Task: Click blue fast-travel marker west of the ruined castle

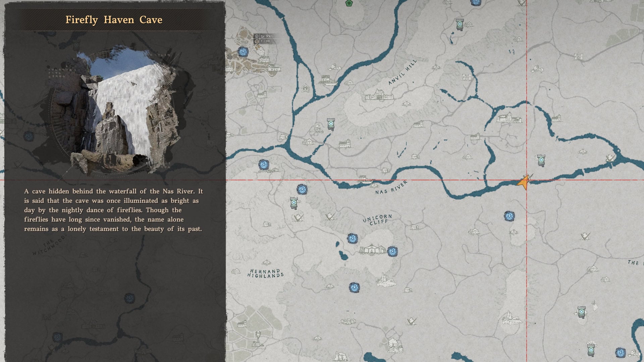Action: [x=354, y=287]
